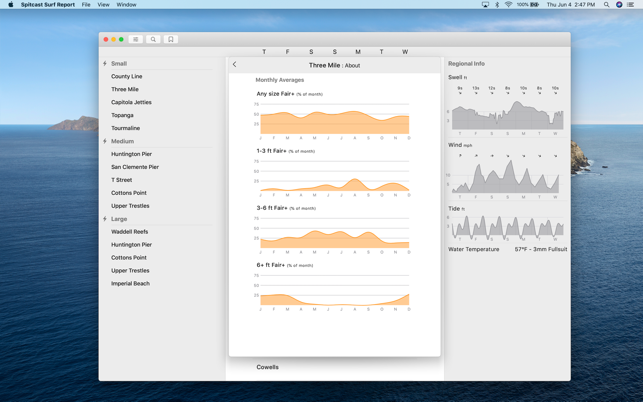
Task: Click the About link in header
Action: (x=352, y=66)
